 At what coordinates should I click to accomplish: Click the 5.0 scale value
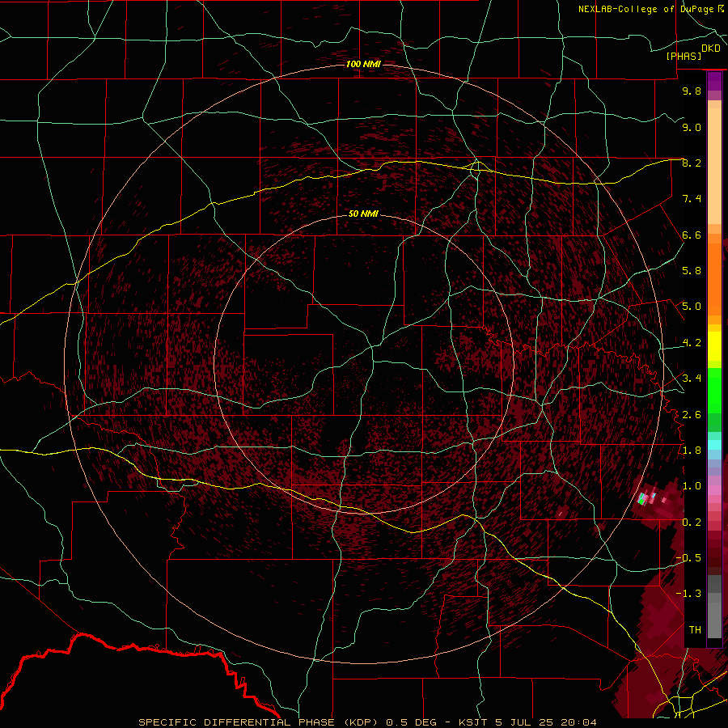[692, 307]
